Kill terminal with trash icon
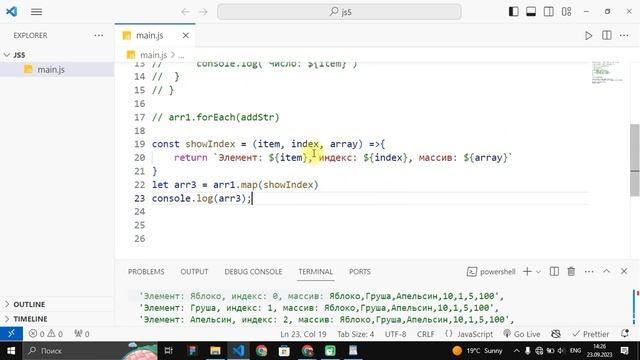Viewport: 640px width, 360px height. [571, 271]
